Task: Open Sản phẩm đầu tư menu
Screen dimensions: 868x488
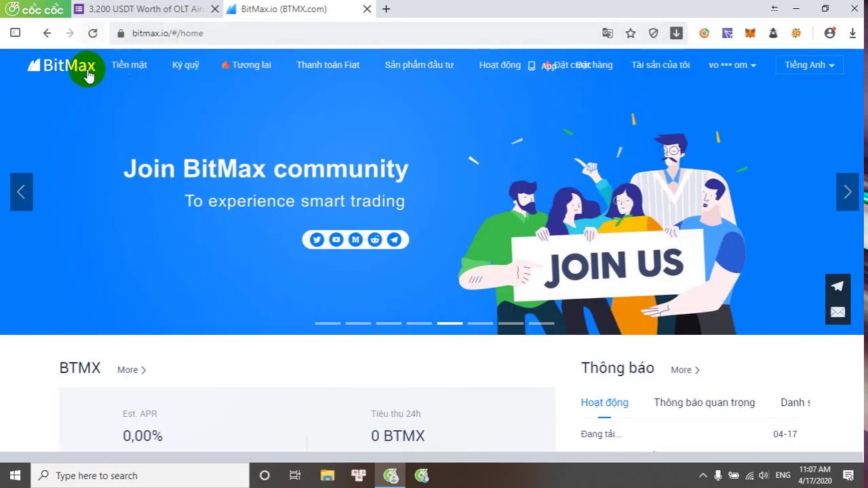Action: (x=419, y=65)
